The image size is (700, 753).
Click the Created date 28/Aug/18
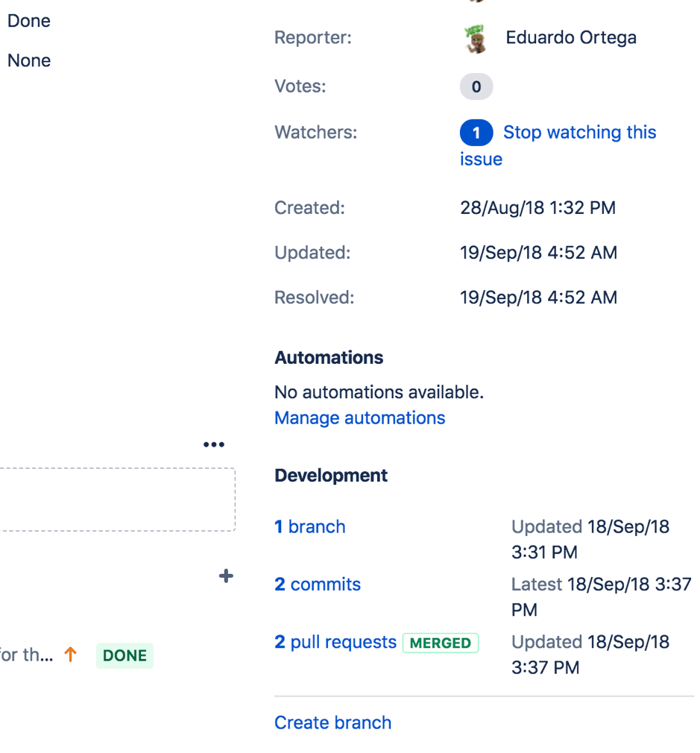(x=537, y=208)
